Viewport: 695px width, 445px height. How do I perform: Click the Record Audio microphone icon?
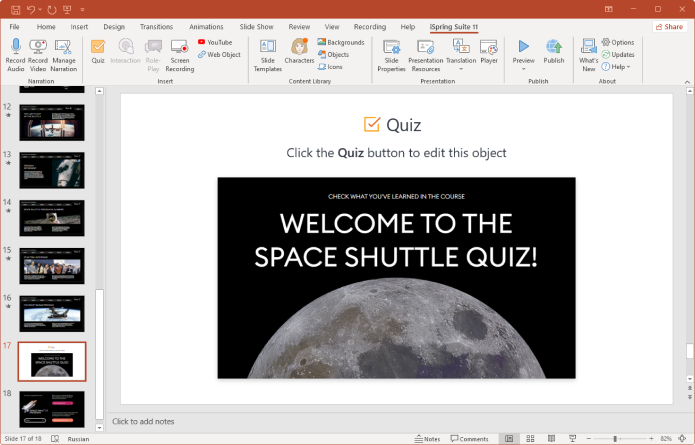click(x=16, y=46)
